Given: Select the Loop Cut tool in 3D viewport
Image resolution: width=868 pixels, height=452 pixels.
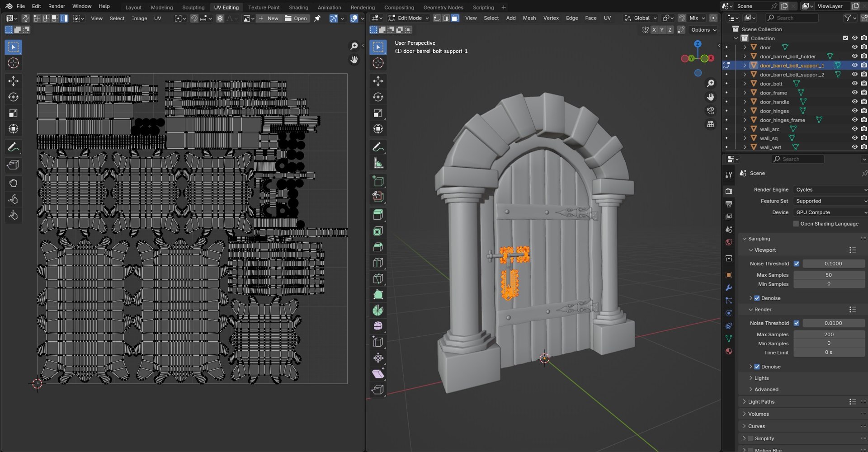Looking at the screenshot, I should 378,263.
